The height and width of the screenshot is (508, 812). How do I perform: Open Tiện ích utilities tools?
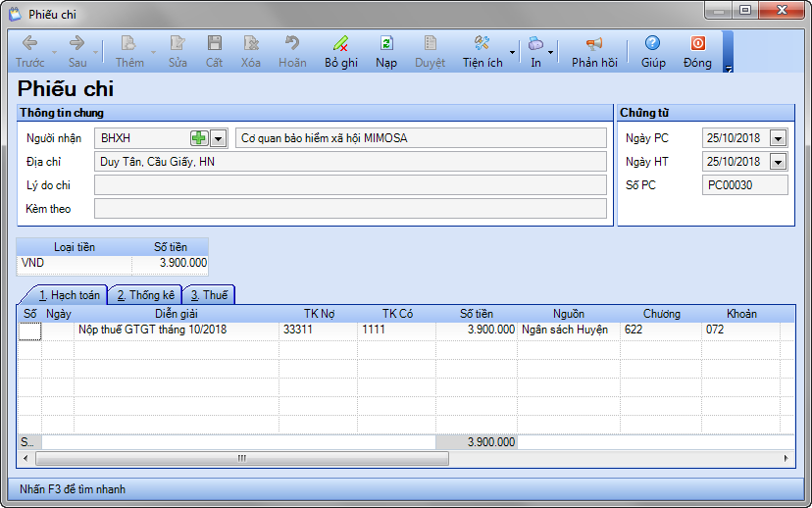tap(482, 51)
